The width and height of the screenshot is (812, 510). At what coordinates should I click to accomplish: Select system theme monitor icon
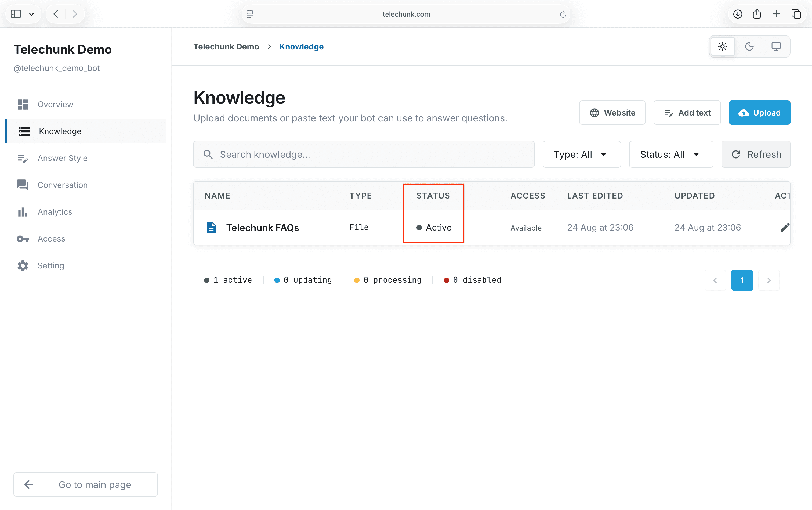[776, 46]
